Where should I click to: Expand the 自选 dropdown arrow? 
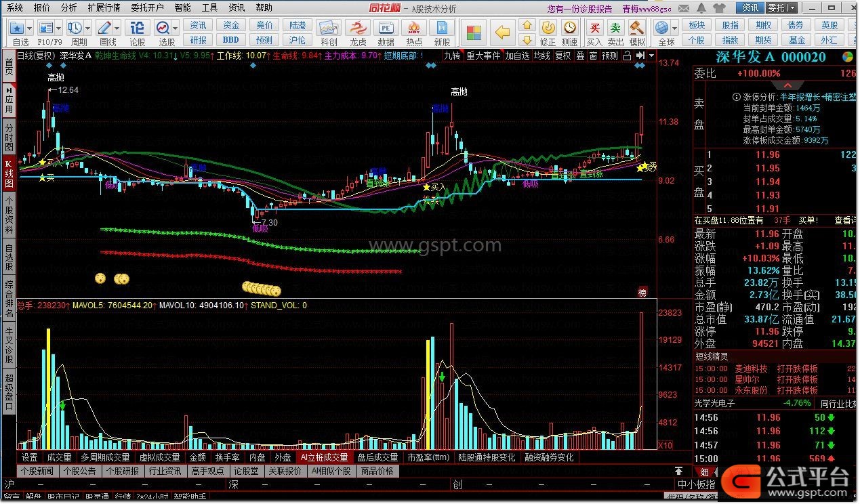coord(30,28)
